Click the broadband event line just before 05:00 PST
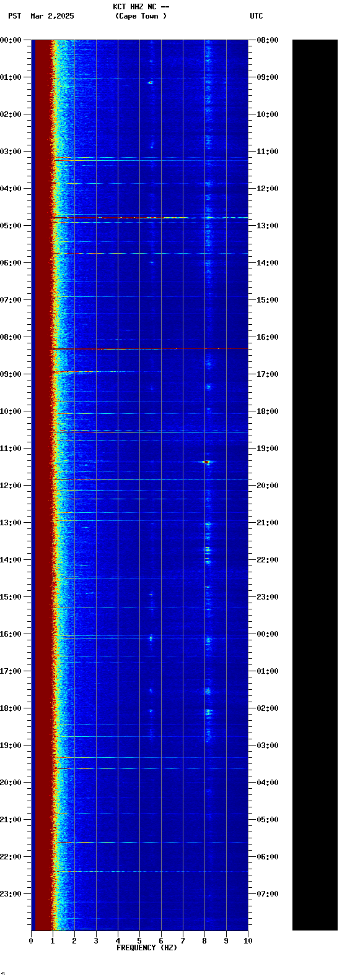The height and width of the screenshot is (980, 342). (150, 218)
